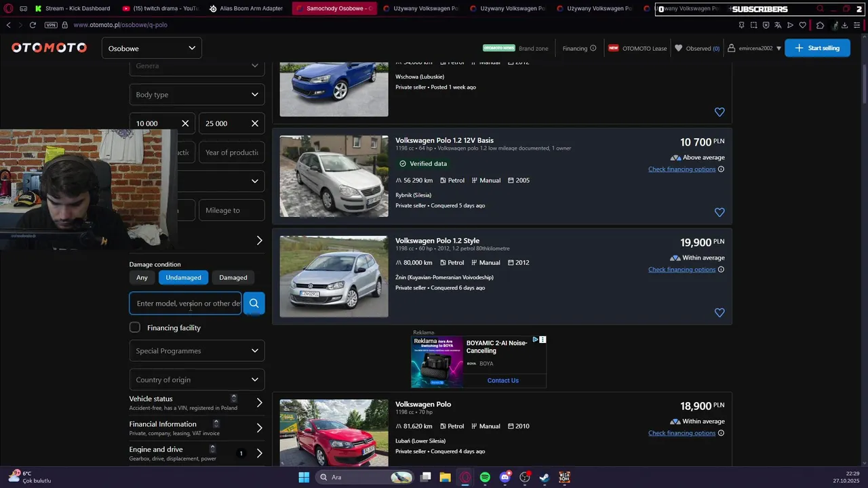Click the Windows taskbar search box
868x488 pixels.
[x=365, y=477]
